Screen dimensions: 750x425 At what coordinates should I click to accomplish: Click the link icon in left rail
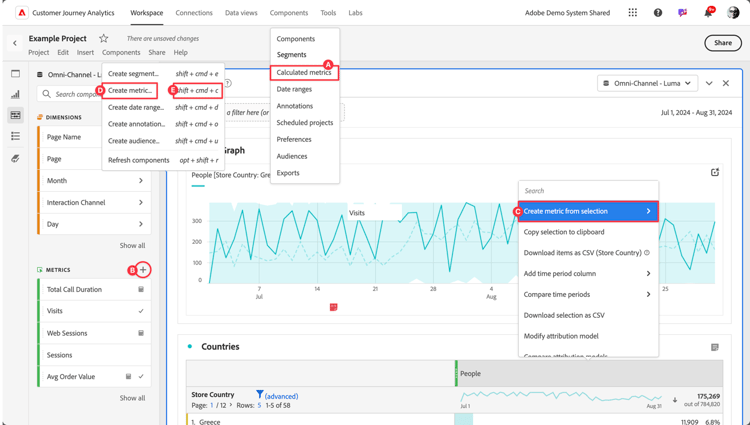click(15, 158)
